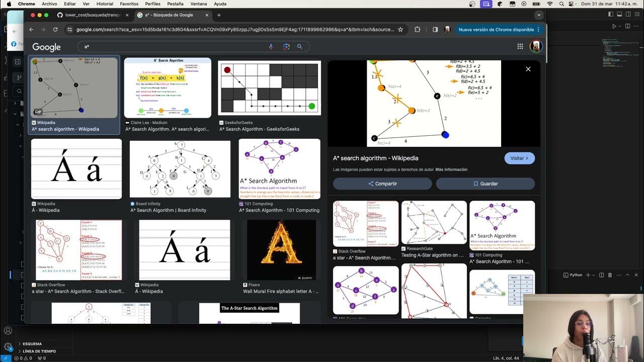The width and height of the screenshot is (644, 362).
Task: Add new terminal in VS Code panel
Action: (x=588, y=275)
